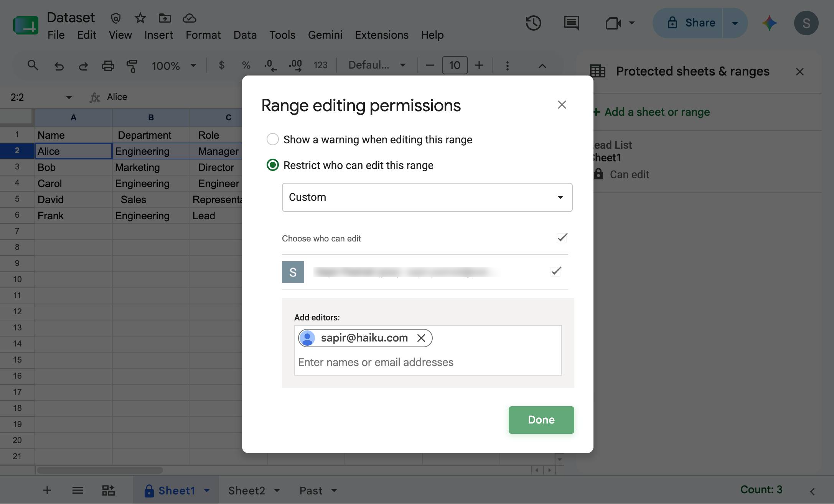Open number format 123 menu
The width and height of the screenshot is (834, 504).
pos(320,66)
